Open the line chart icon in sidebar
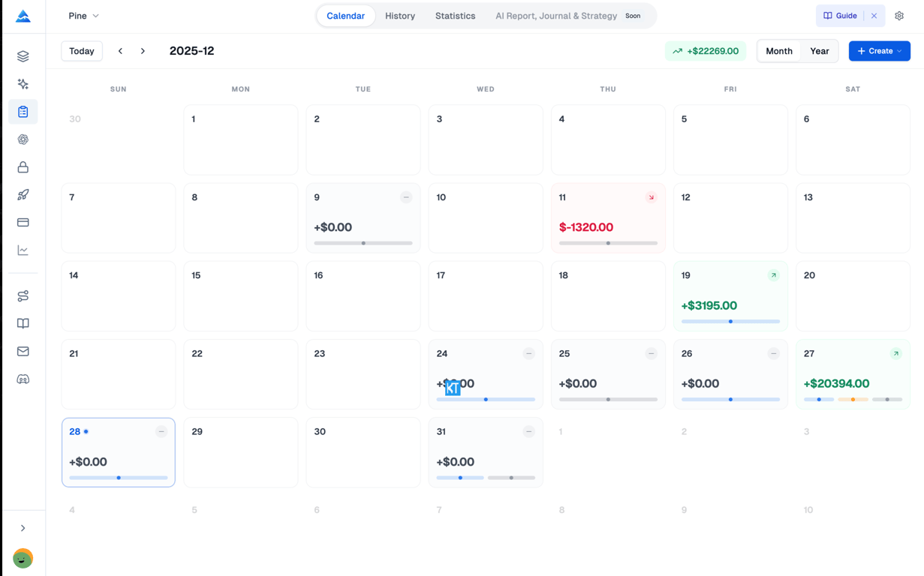 [x=23, y=250]
